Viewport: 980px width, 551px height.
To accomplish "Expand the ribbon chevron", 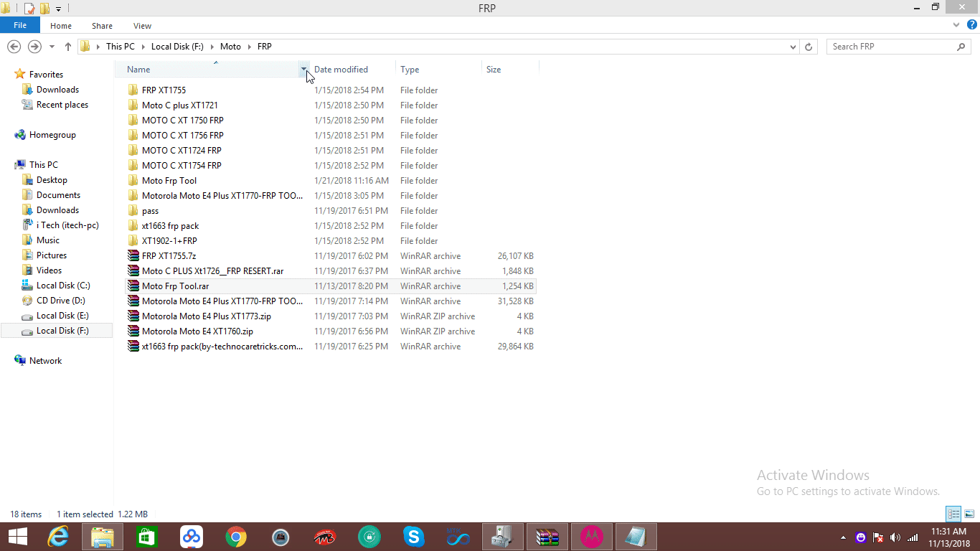I will point(956,25).
